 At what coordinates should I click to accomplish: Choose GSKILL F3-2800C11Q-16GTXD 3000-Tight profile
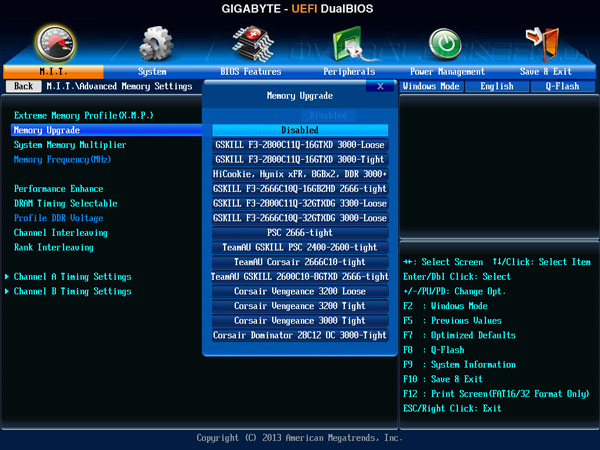(300, 159)
